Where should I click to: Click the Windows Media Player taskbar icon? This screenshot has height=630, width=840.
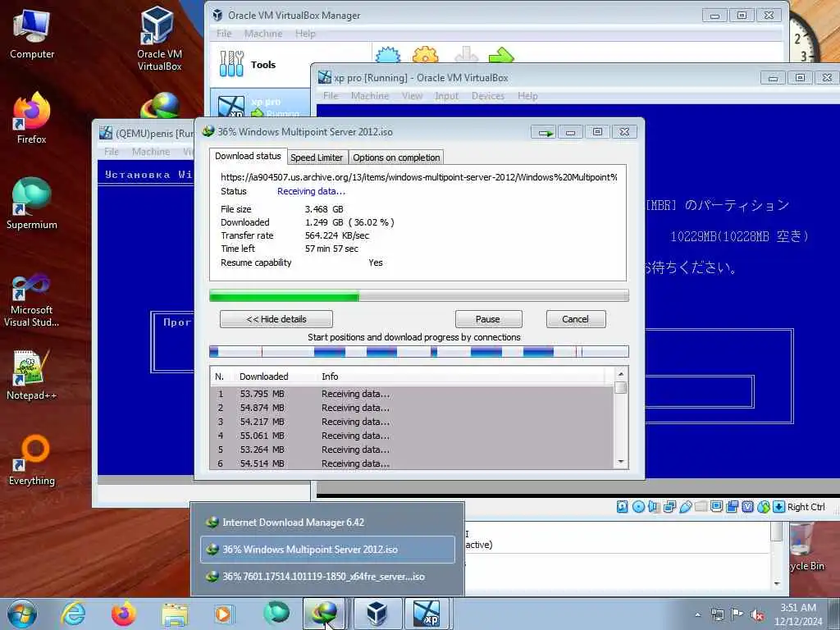coord(223,614)
